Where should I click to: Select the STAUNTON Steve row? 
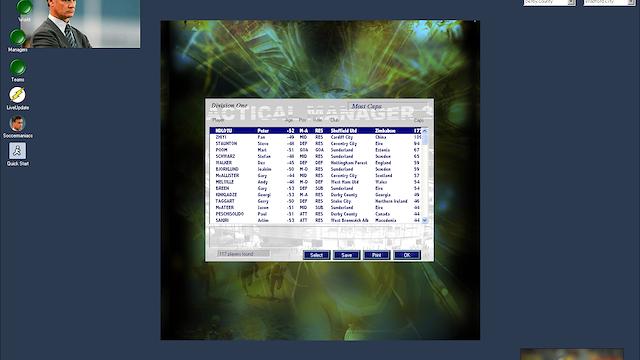coord(316,144)
